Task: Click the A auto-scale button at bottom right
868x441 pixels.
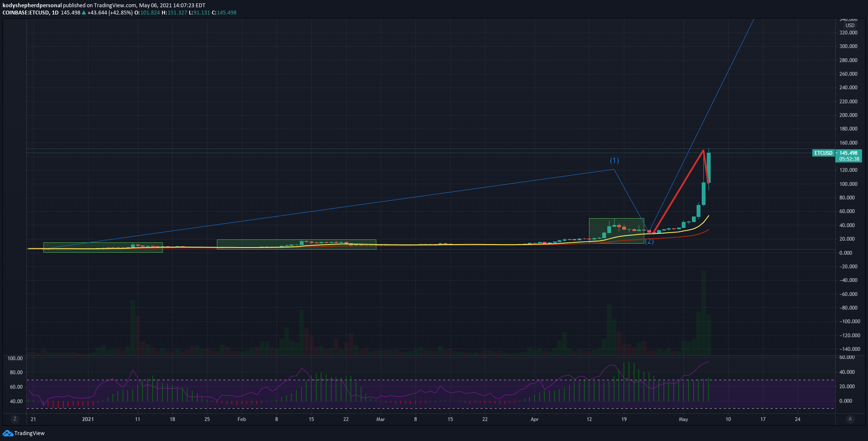Action: 850,419
